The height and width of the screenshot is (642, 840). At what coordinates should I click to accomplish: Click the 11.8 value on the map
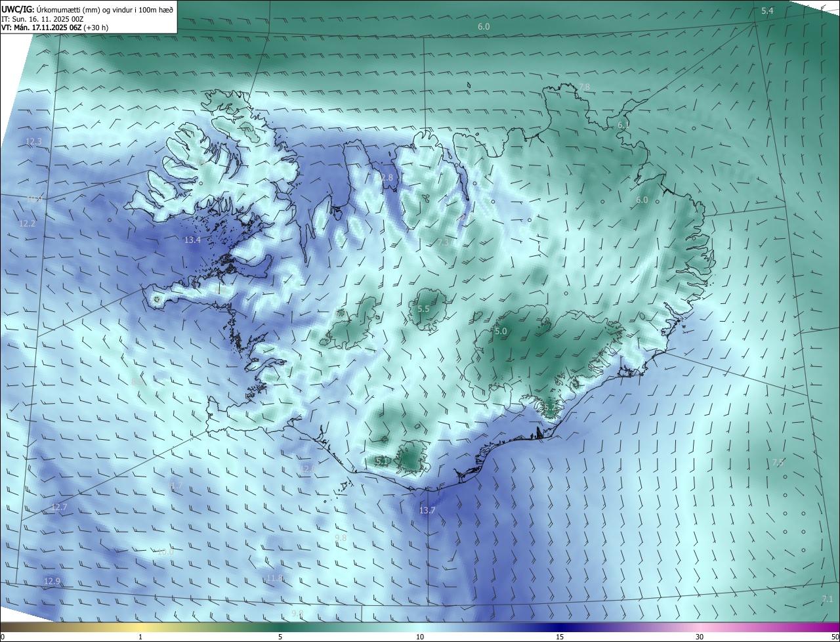pos(275,578)
